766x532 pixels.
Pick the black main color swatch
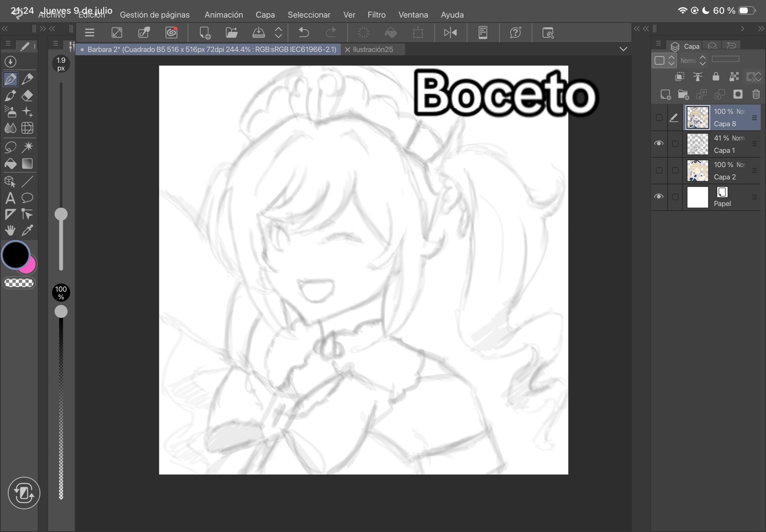point(16,255)
